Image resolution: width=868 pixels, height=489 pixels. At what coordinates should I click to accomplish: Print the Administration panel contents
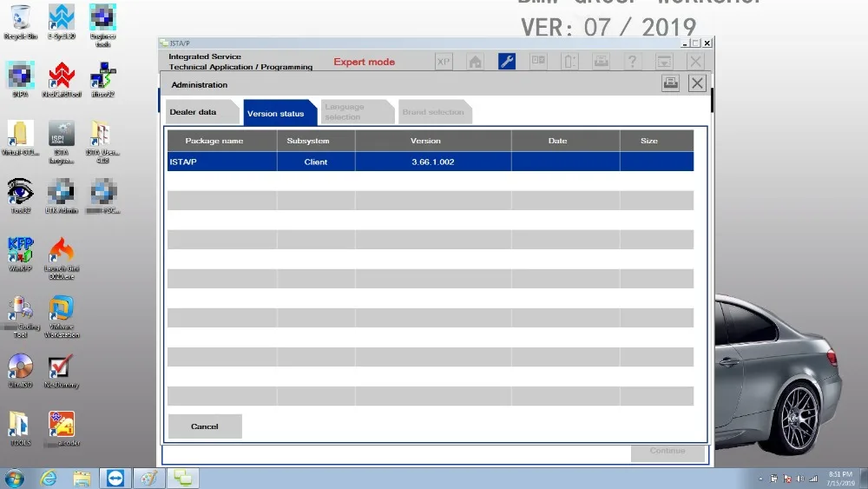point(670,83)
